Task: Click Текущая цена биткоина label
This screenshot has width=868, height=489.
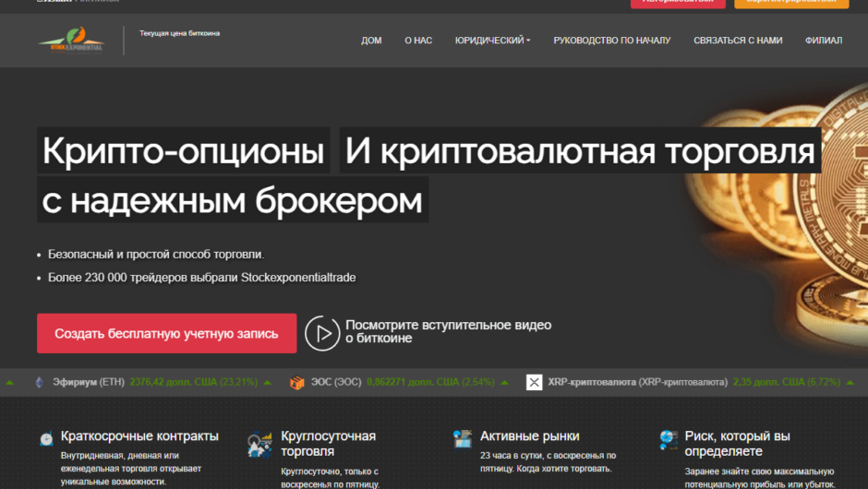Action: click(x=179, y=33)
